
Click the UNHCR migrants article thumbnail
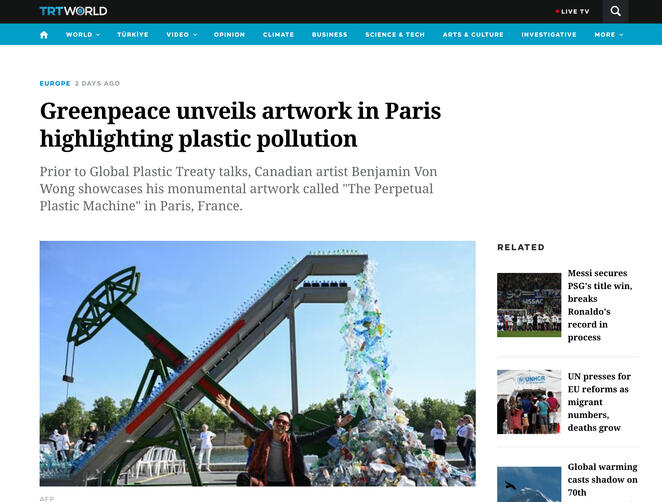click(x=529, y=402)
